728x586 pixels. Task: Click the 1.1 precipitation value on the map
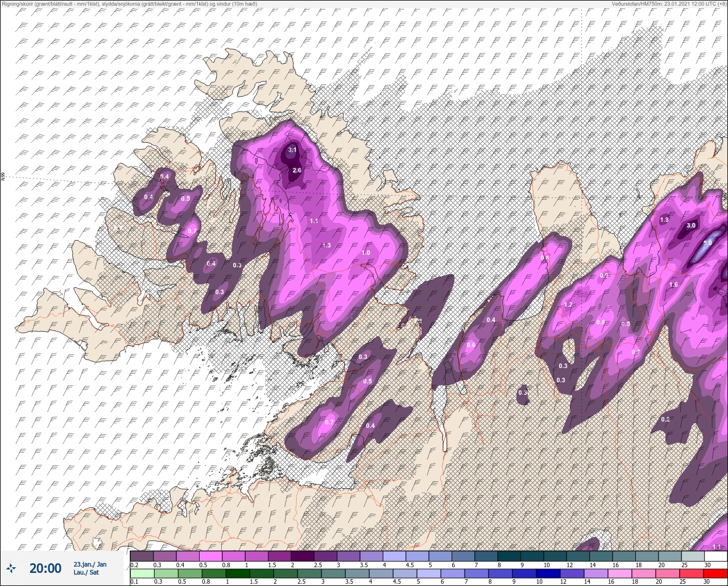314,220
